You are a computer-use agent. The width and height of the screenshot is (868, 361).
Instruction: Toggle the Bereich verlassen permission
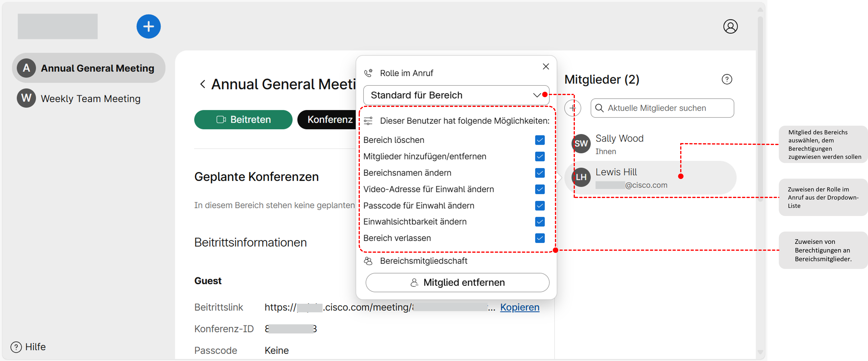(x=540, y=238)
